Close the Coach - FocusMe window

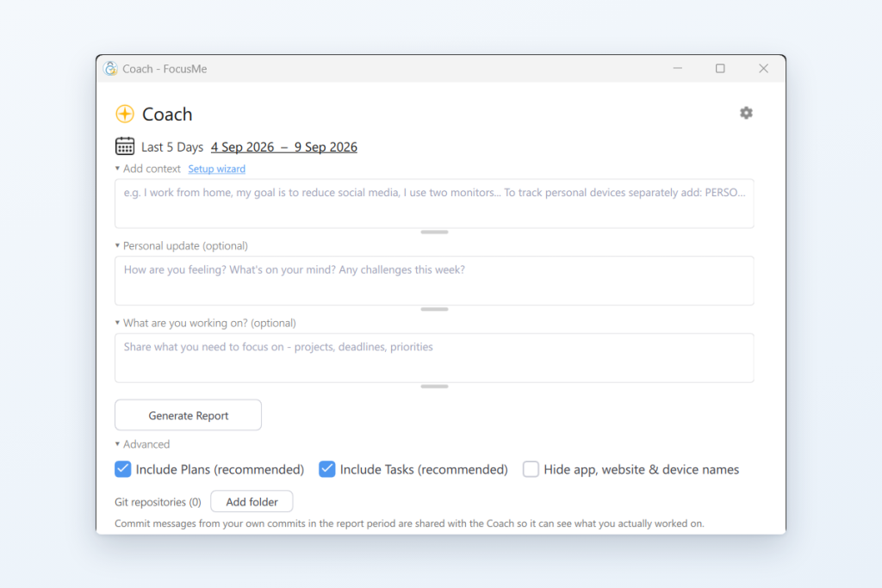[x=763, y=69]
